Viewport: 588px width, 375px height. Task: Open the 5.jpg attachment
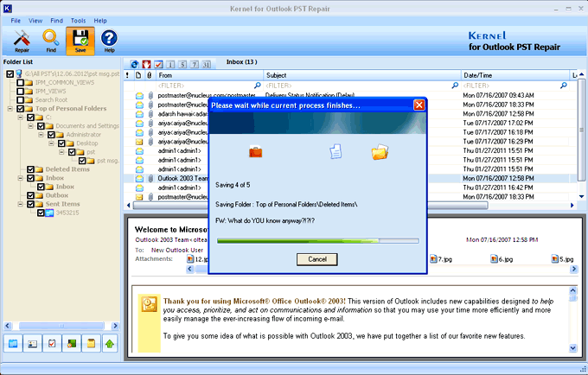pos(563,259)
